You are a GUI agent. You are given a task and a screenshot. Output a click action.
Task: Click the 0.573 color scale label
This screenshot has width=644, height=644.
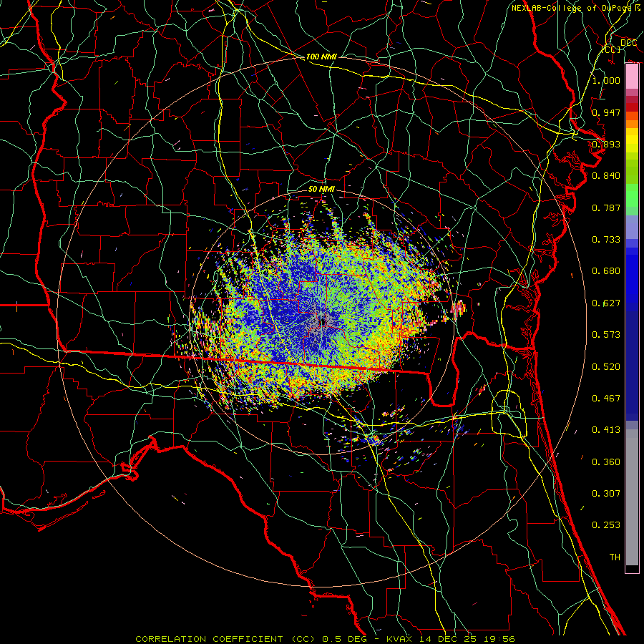606,334
